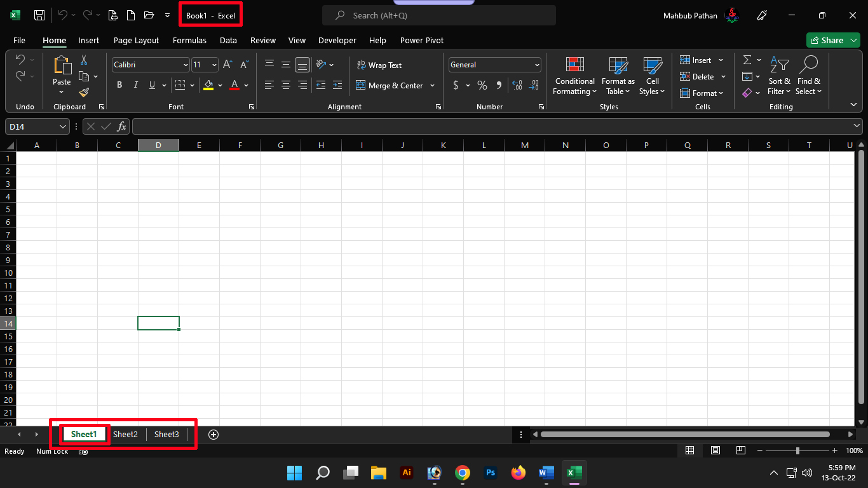Image resolution: width=868 pixels, height=488 pixels.
Task: Click the Save icon in title bar
Action: tap(39, 15)
